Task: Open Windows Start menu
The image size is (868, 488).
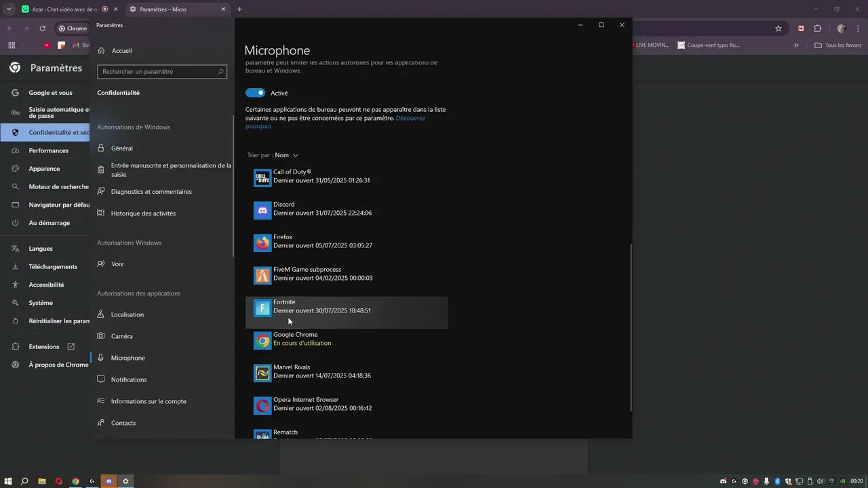Action: coord(8,481)
